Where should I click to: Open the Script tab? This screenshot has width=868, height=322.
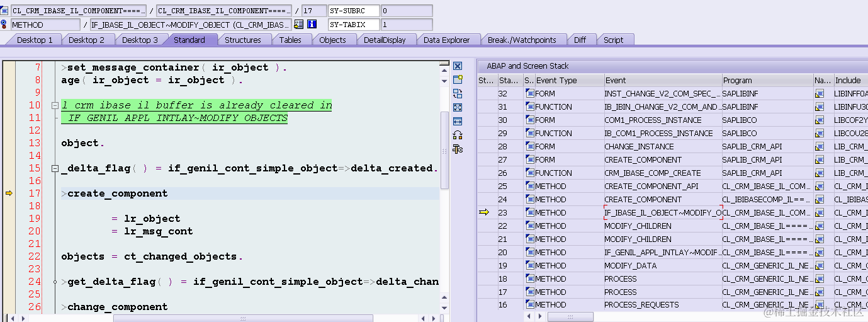pyautogui.click(x=613, y=40)
